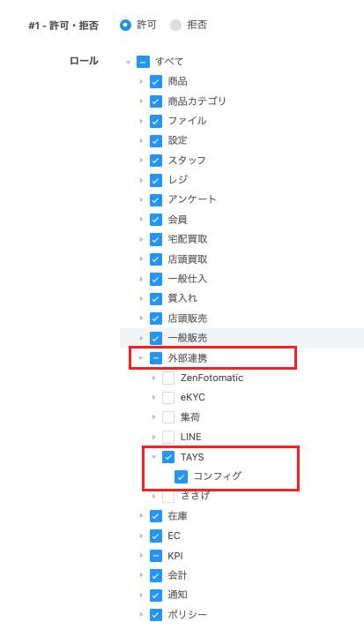Collapse the 外部連携 tree node
364x637 pixels.
point(141,358)
